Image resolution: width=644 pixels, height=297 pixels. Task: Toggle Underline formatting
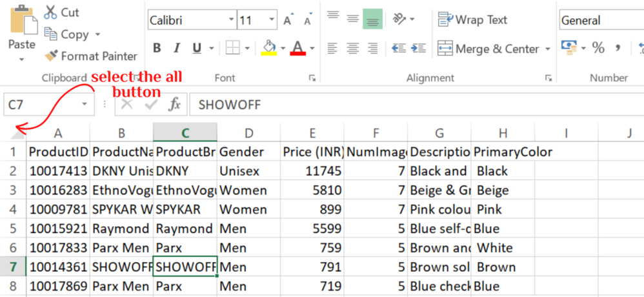coord(197,48)
